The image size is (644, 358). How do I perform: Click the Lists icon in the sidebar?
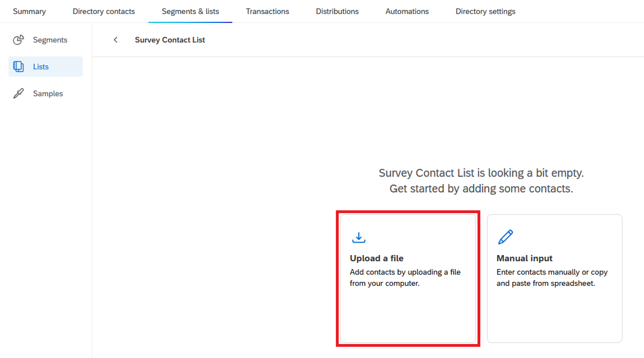coord(18,67)
